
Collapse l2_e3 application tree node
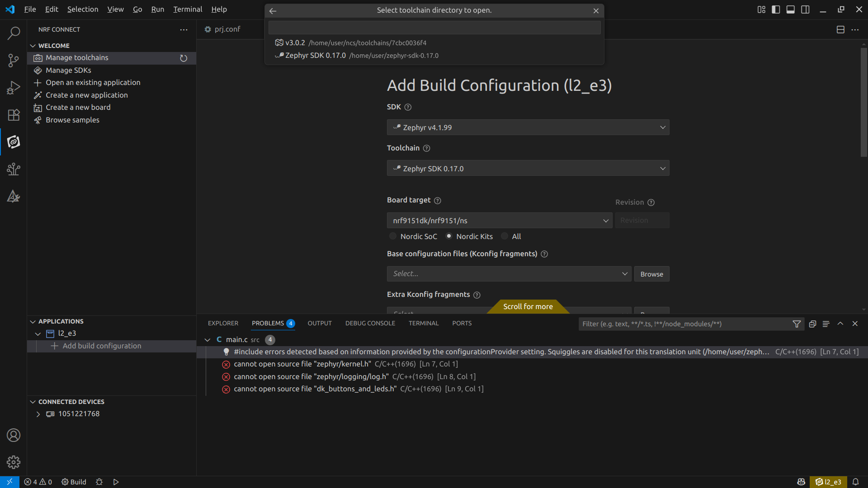(38, 334)
